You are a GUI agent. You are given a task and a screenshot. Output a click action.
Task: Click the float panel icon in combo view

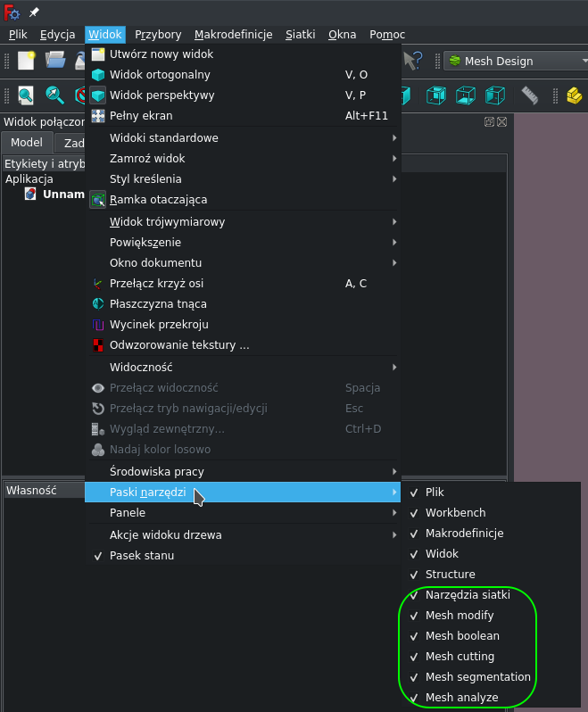coord(489,121)
